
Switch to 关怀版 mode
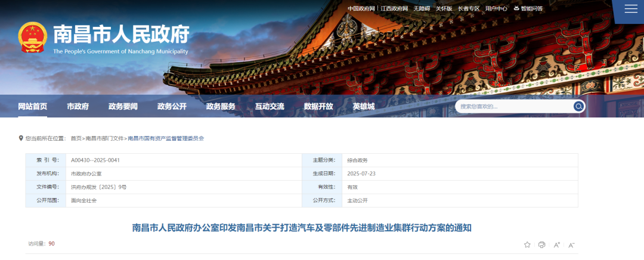point(444,8)
